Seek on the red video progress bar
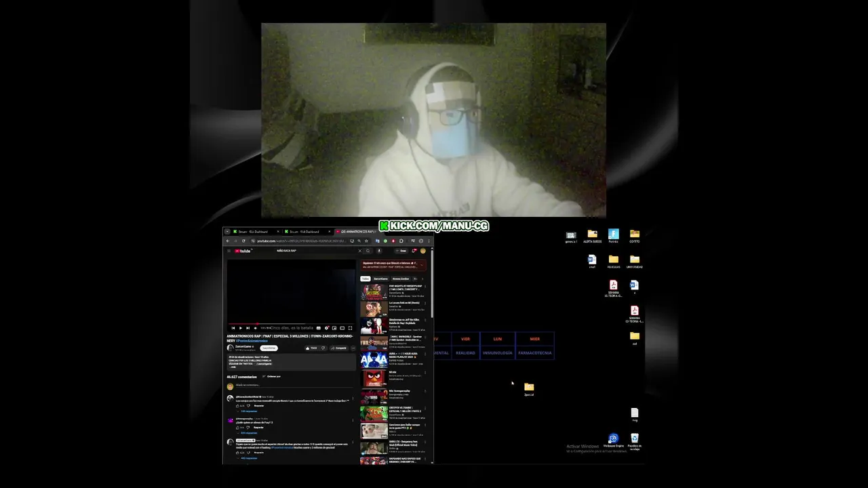Viewport: 868px width, 488px height. 292,324
